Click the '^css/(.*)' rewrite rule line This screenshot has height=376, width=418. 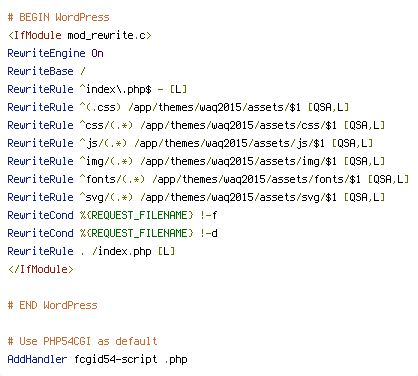[196, 125]
